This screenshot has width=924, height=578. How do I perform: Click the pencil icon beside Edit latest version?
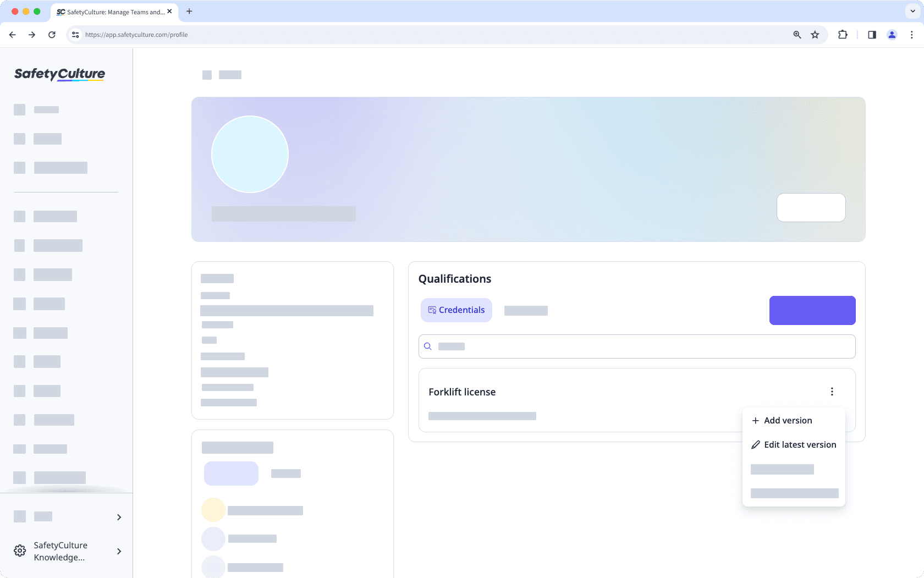pos(755,444)
